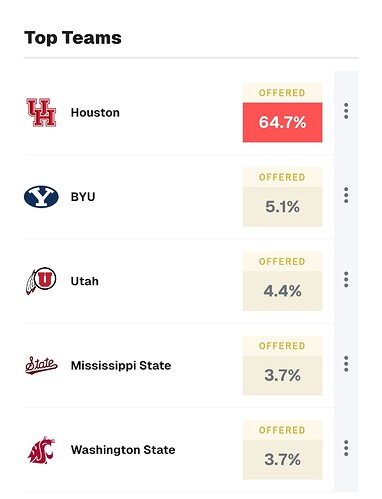Viewport: 382px width, 499px height.
Task: Open the three-dot menu for Utah
Action: click(346, 279)
